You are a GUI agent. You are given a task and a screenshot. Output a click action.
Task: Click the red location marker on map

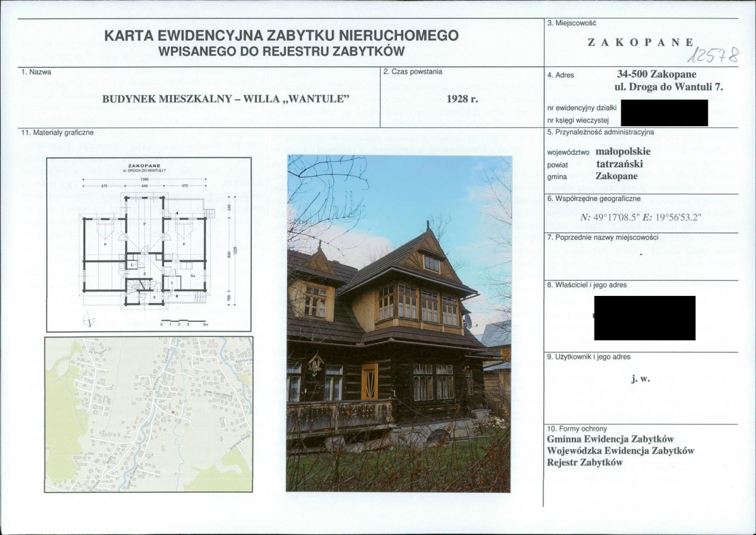[172, 411]
